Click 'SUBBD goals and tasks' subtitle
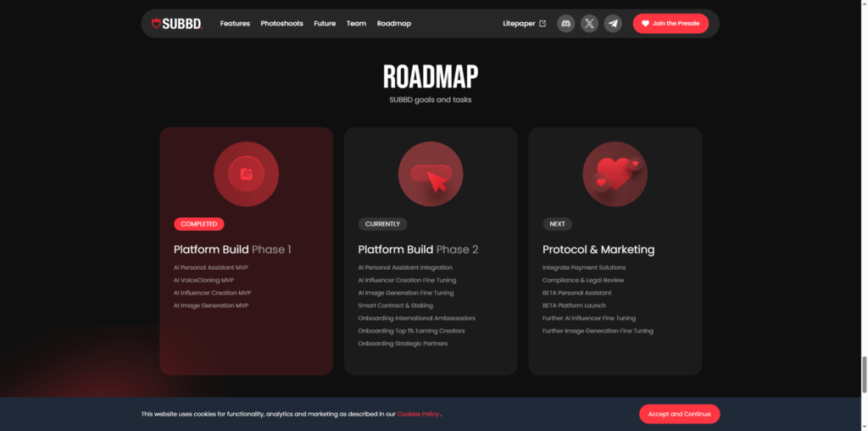The width and height of the screenshot is (868, 431). point(431,100)
